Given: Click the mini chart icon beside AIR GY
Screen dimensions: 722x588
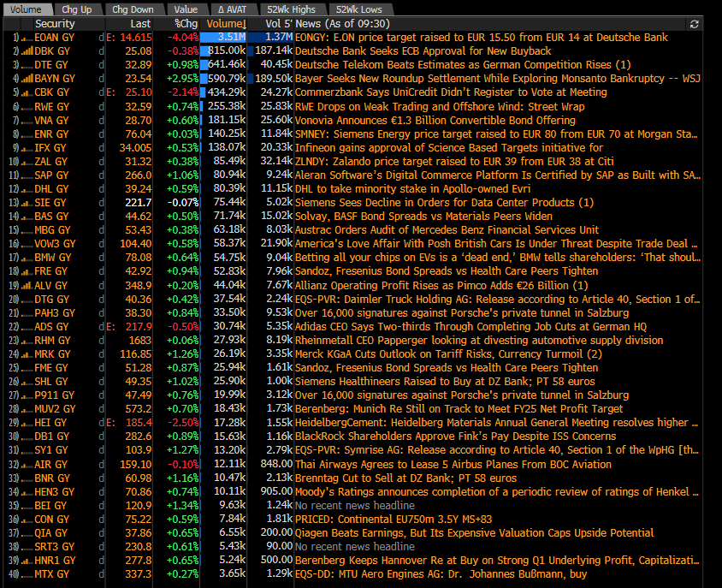Looking at the screenshot, I should (x=27, y=466).
